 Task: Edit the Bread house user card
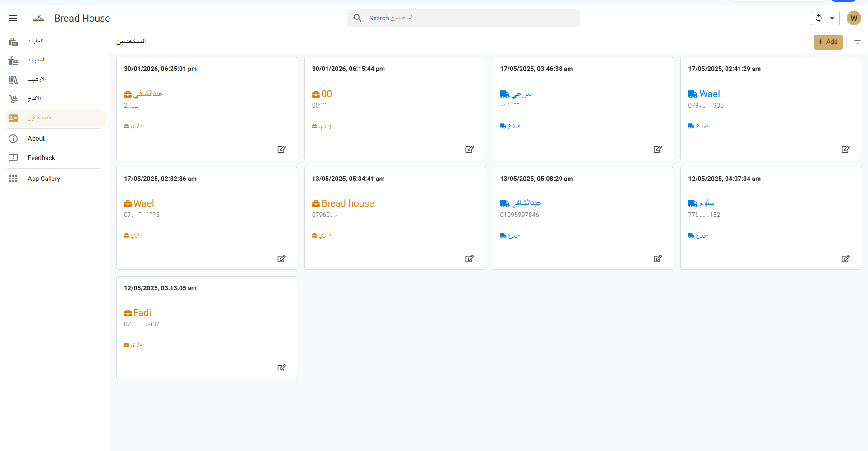pos(470,258)
